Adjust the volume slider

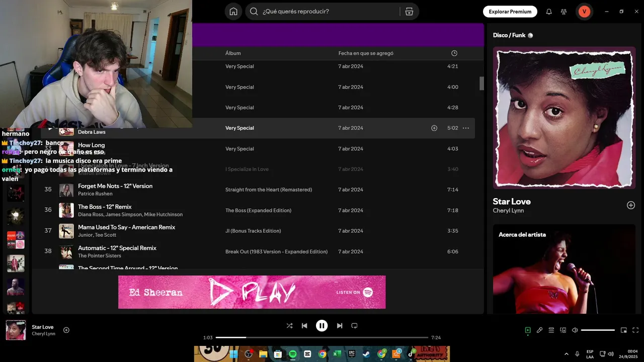click(598, 330)
